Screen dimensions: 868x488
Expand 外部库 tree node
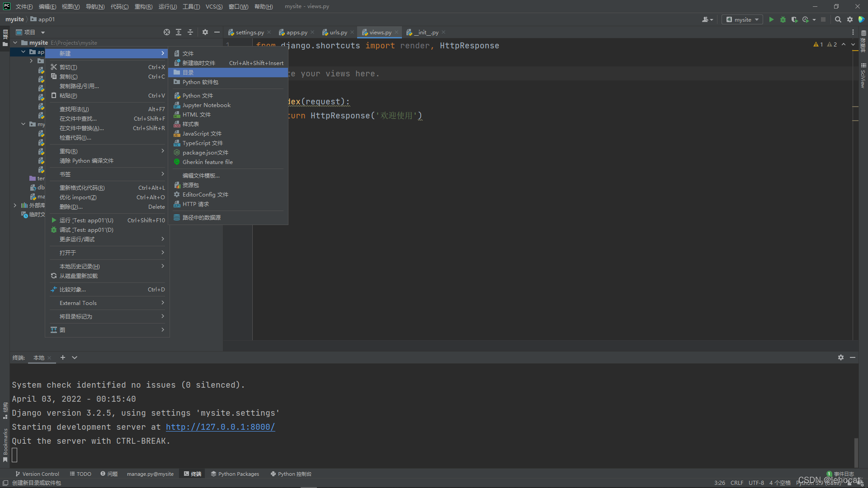[15, 205]
